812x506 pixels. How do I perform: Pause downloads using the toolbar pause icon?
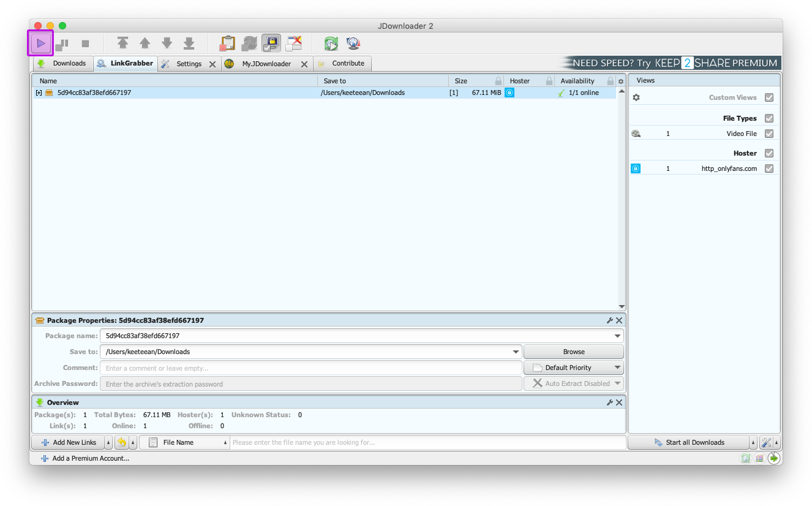tap(62, 43)
